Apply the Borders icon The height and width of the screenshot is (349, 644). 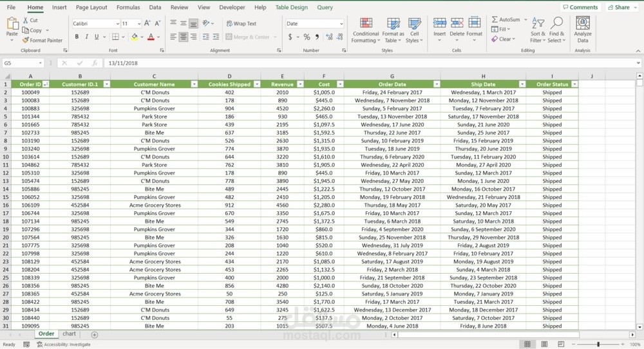point(115,37)
